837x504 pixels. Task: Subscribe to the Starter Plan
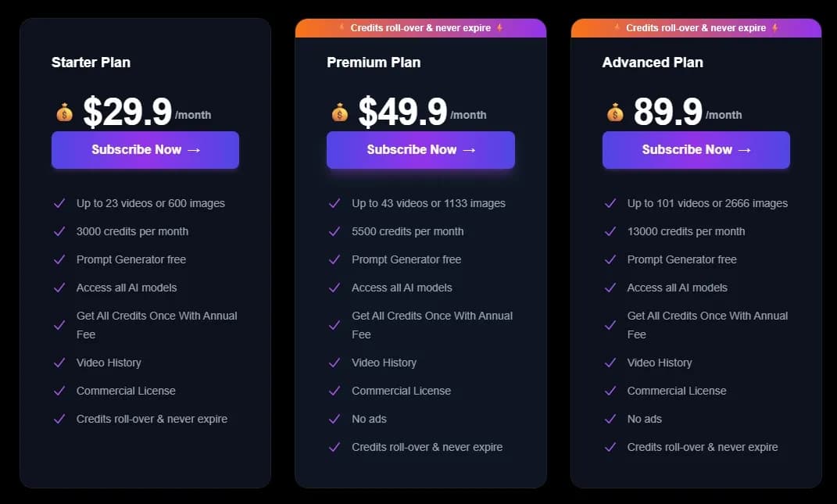pyautogui.click(x=145, y=150)
